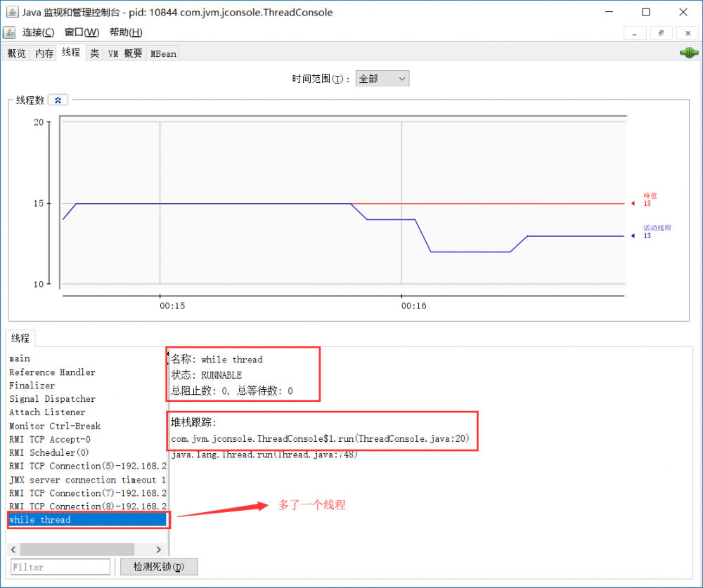Select the RMI TCP Connection(7) thread
The width and height of the screenshot is (703, 588).
pyautogui.click(x=87, y=493)
